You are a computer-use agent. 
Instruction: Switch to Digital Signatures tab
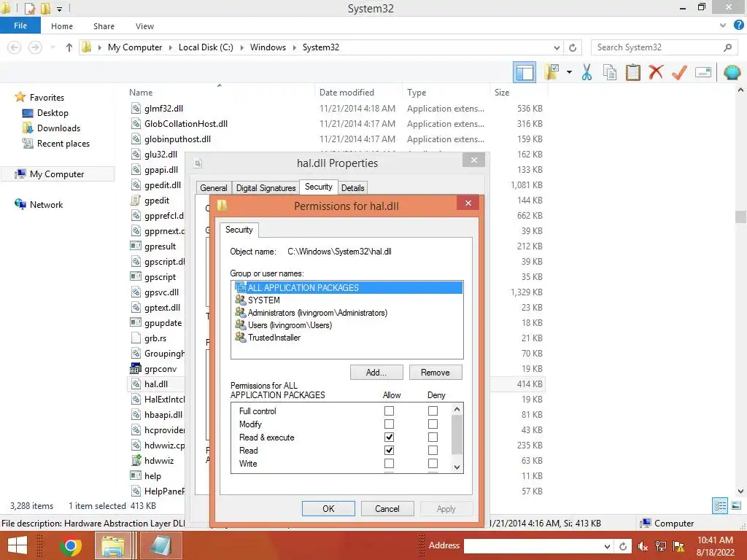pos(266,187)
